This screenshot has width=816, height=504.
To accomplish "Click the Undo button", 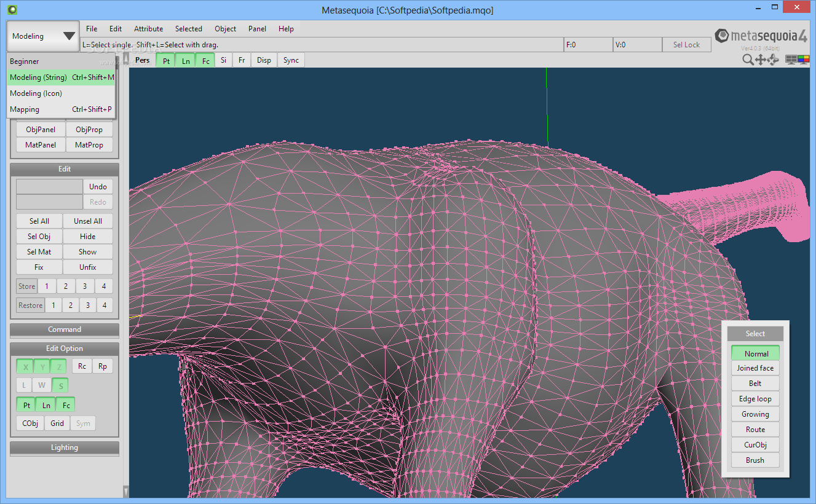I will 98,187.
